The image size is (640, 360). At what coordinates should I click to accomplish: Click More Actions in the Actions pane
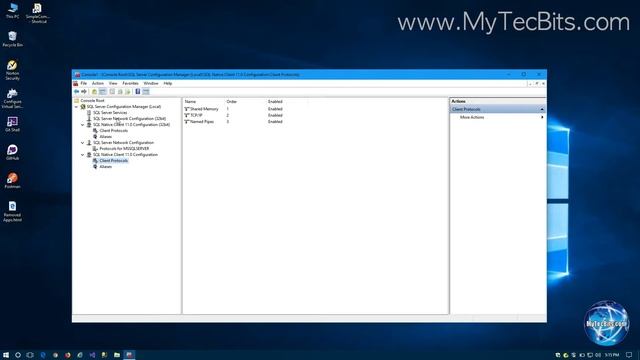coord(472,117)
